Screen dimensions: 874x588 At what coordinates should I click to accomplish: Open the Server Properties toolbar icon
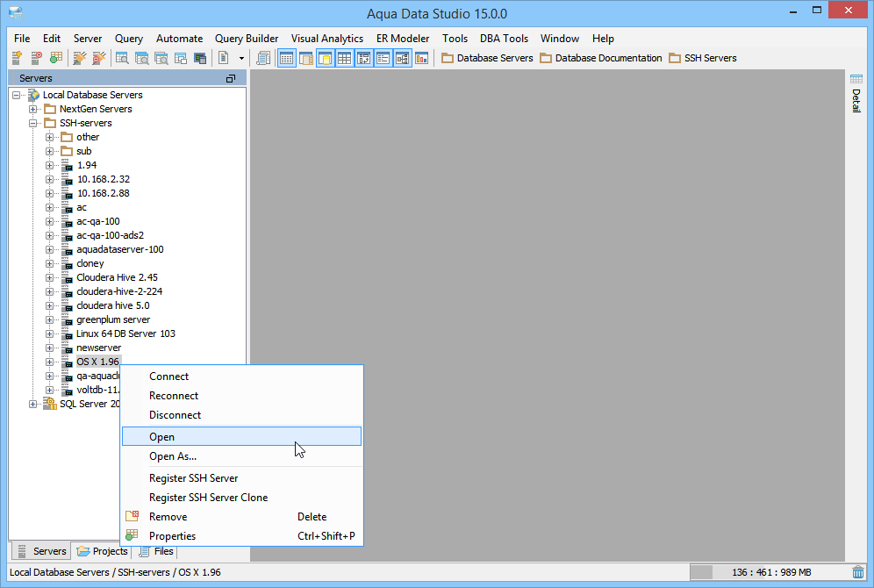(56, 58)
